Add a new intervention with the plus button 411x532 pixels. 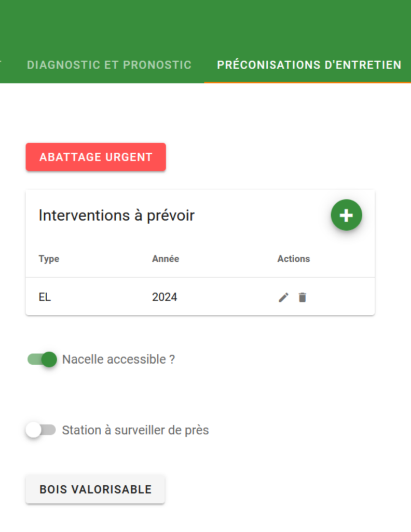click(346, 215)
